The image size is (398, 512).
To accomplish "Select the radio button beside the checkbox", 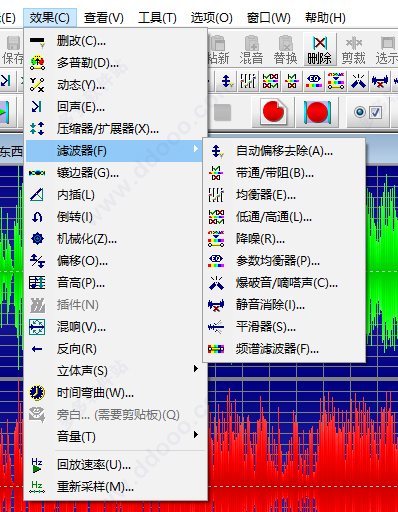I will [x=360, y=112].
